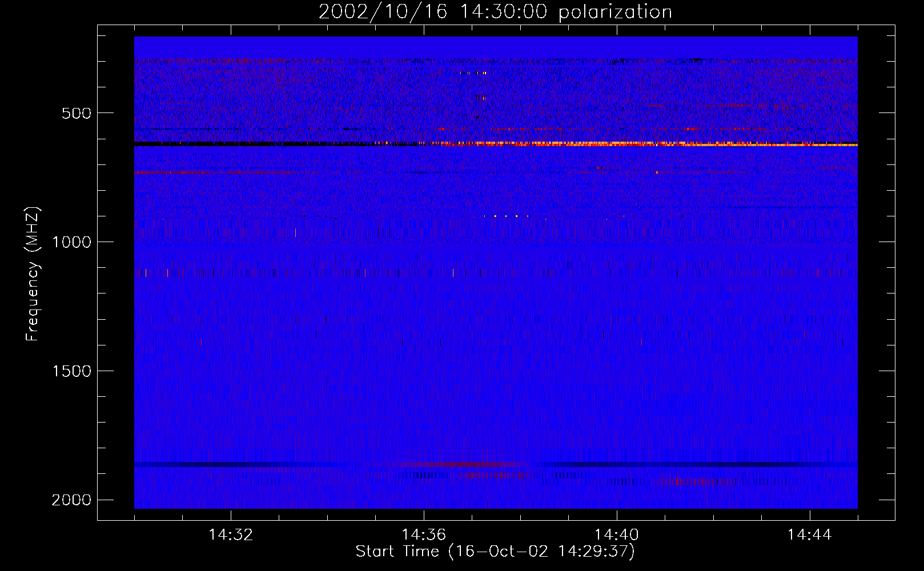Click the 'Frequency (MHZ)' axis label
Viewport: 924px width, 571px height.
33,274
